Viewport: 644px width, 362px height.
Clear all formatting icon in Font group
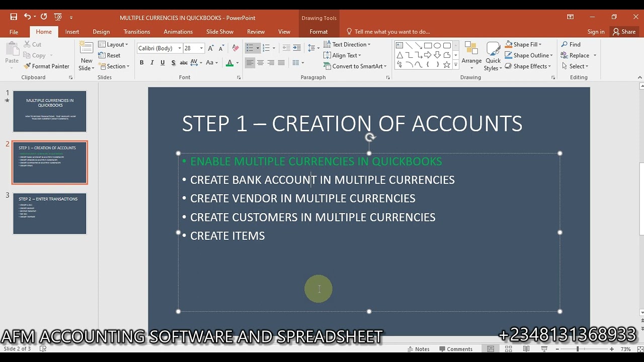coord(235,48)
